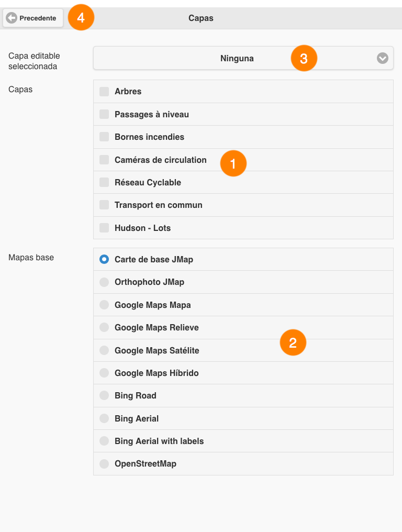Enable the Arbres layer checkbox
Image resolution: width=402 pixels, height=532 pixels.
(104, 91)
